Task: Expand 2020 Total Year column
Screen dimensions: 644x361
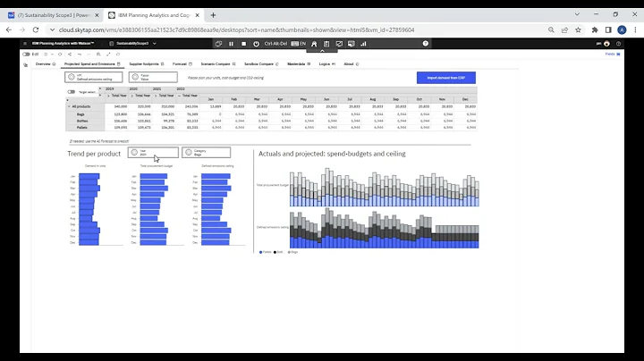Action: [131, 96]
